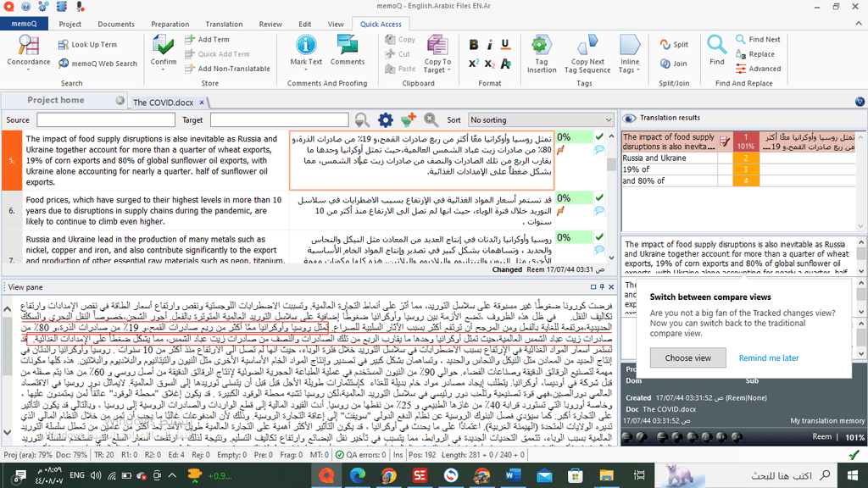Click the translation grid vertical scrollbar
868x488 pixels.
coord(611,197)
